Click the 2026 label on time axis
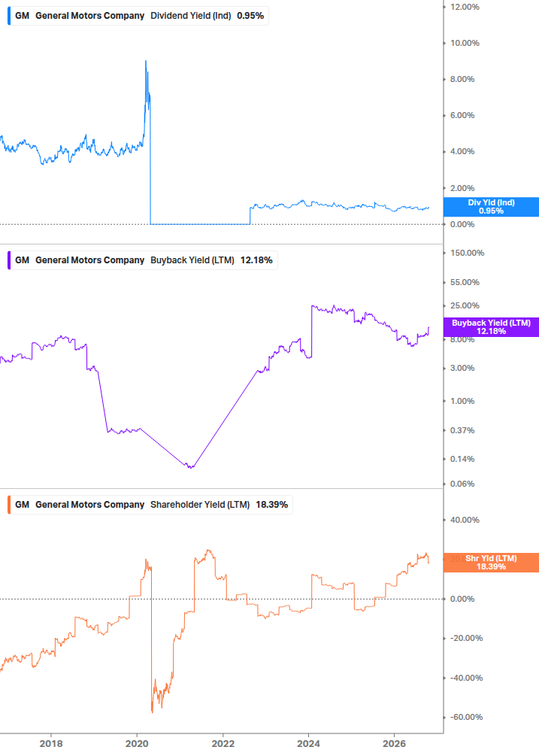Screen dimensions: 539x756 click(394, 744)
